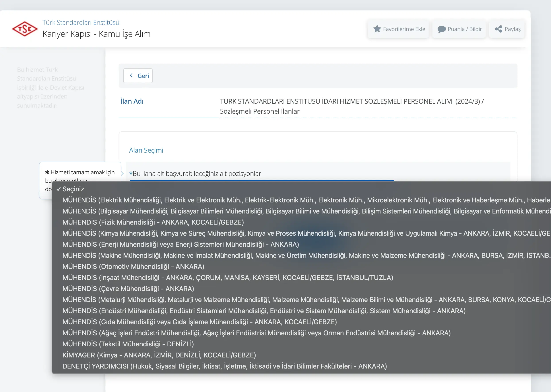551x392 pixels.
Task: Select MÜHENDİS Otomotiv Mühendisliği - ANKARA
Action: (301, 267)
